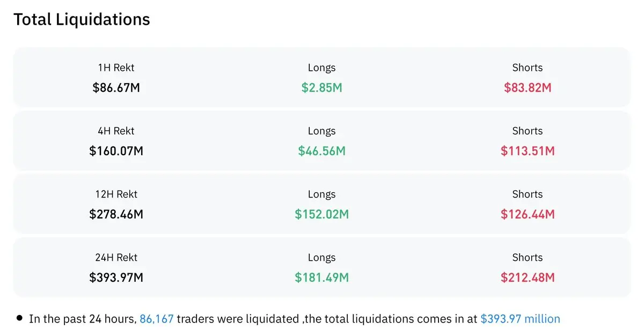Click the 1H Rekt total $86.67M
Image resolution: width=644 pixels, height=330 pixels.
pos(116,87)
